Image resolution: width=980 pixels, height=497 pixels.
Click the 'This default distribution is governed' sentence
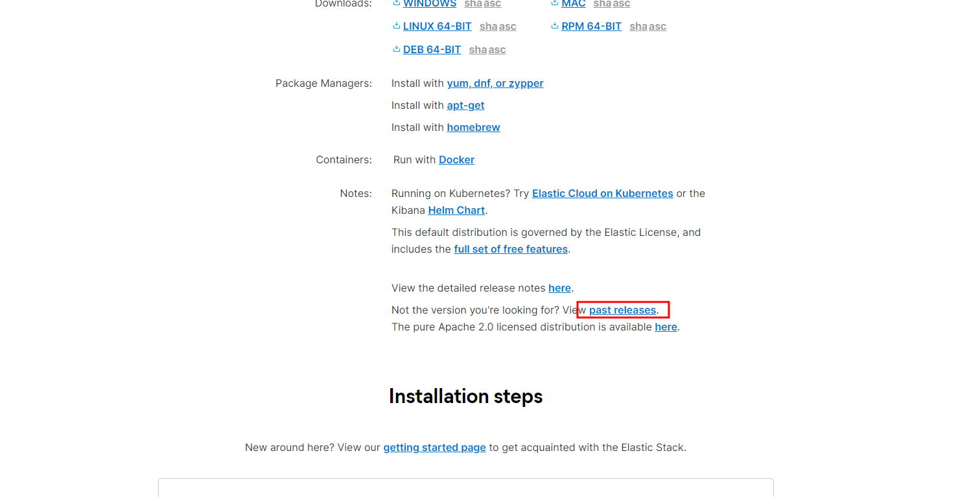(x=546, y=241)
